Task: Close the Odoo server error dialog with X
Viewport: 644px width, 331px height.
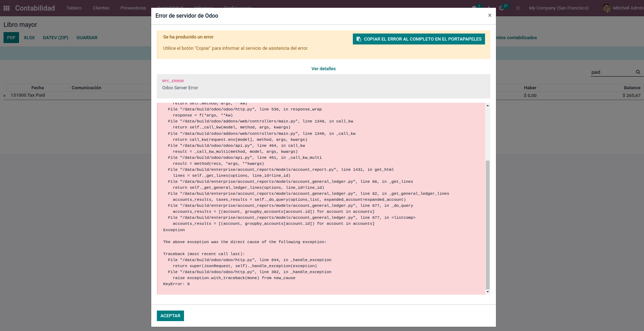Action: point(490,15)
